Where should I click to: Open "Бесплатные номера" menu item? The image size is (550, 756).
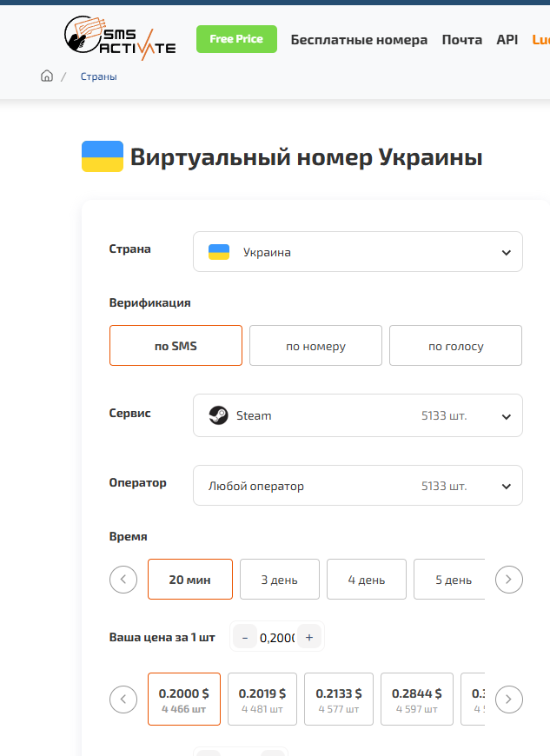[x=359, y=40]
